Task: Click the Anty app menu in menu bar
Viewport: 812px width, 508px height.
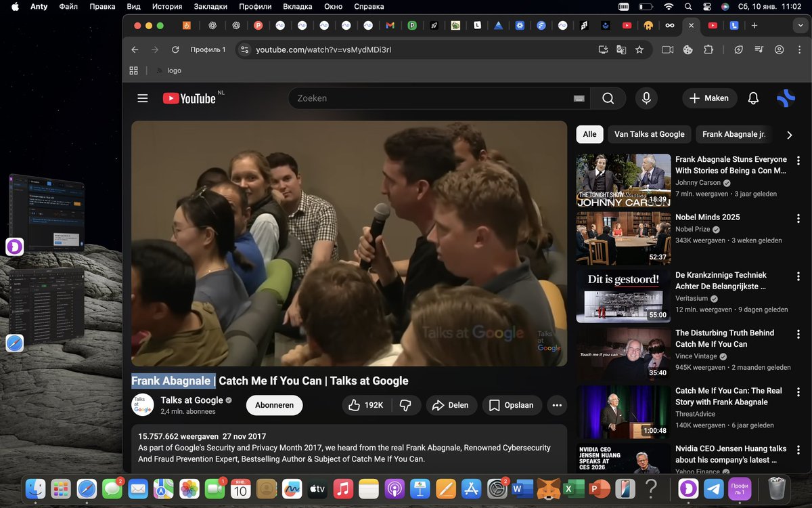Action: 39,7
